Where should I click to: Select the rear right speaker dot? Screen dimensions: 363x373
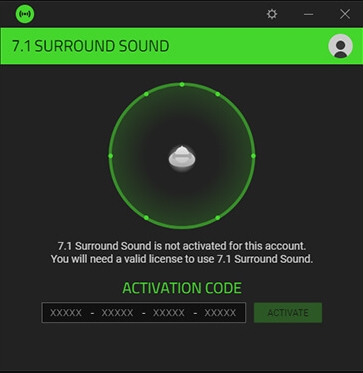(218, 218)
